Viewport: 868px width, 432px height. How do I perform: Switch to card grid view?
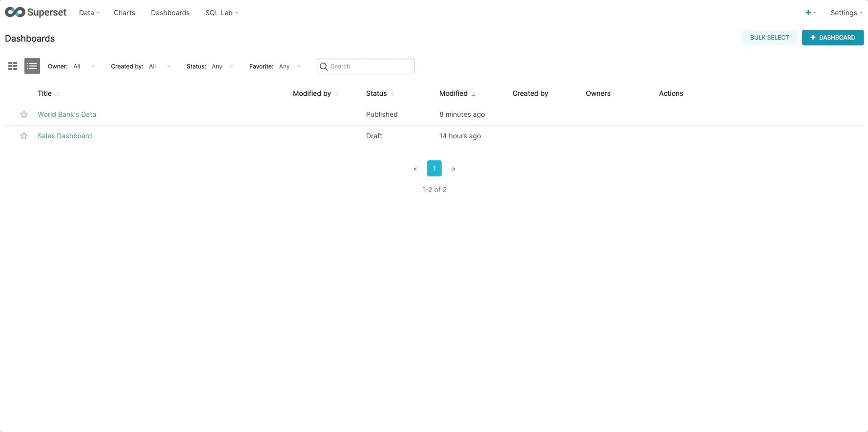(13, 66)
